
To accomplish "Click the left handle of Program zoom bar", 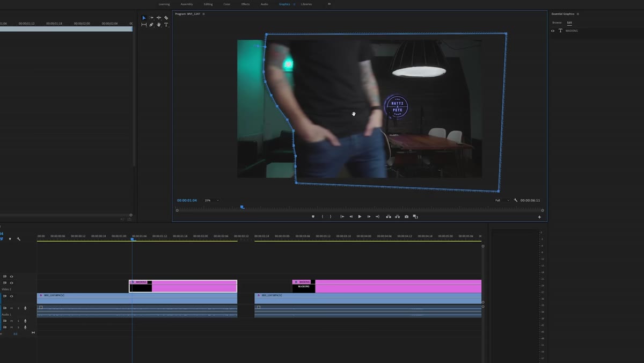I will tap(177, 210).
